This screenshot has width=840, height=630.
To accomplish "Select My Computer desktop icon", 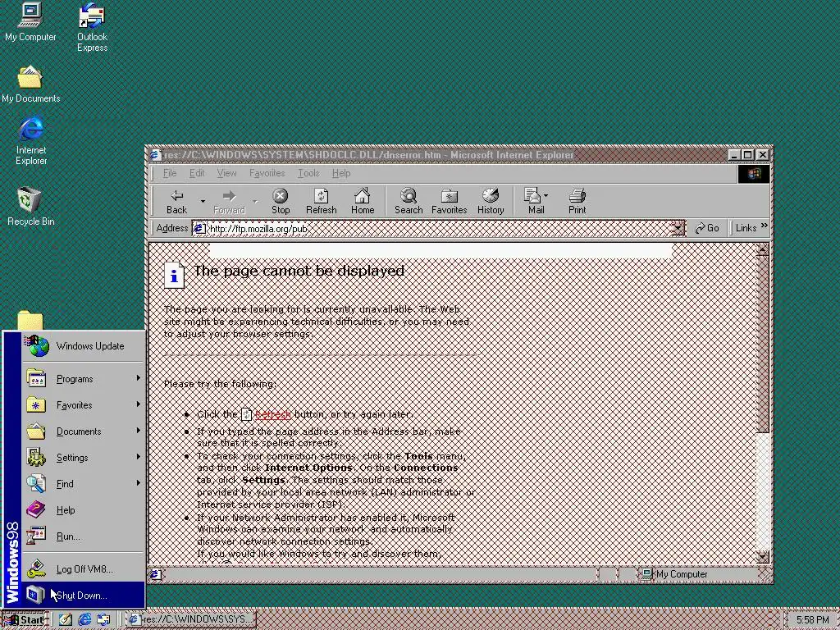I will point(30,22).
